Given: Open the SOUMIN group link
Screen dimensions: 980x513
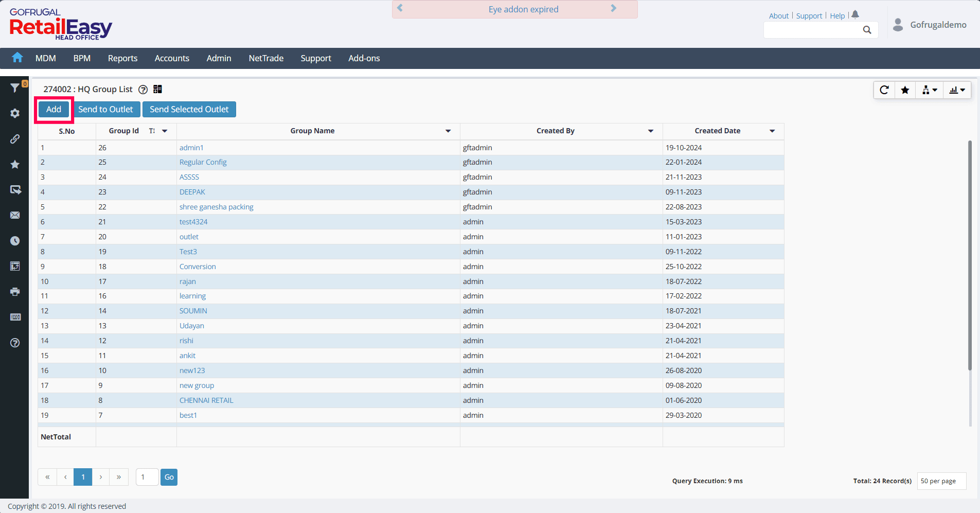Looking at the screenshot, I should click(x=193, y=311).
